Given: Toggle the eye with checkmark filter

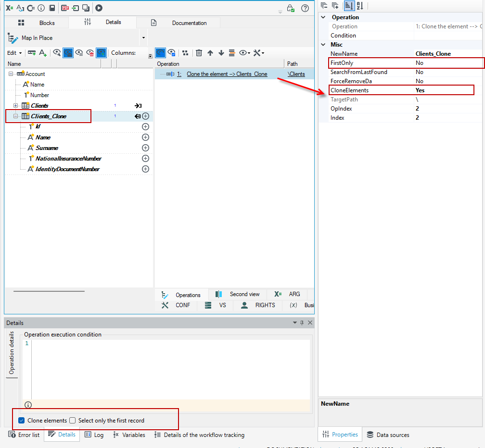Looking at the screenshot, I should point(171,53).
